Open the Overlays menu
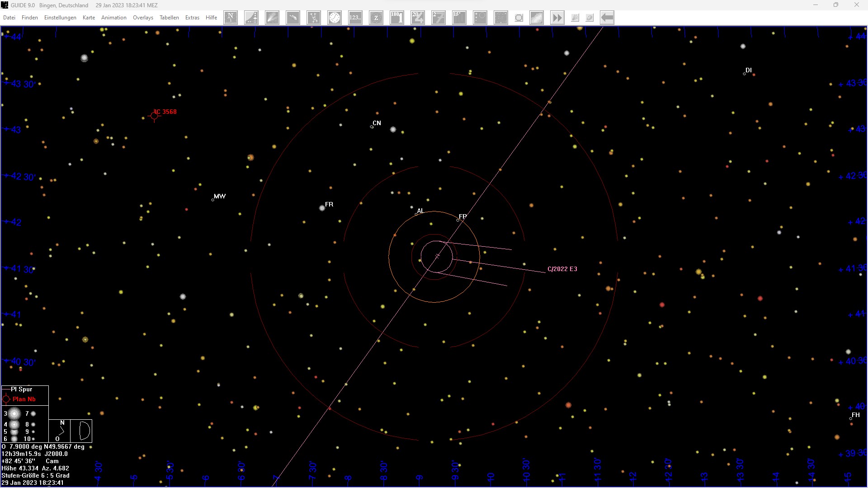Image resolution: width=868 pixels, height=488 pixels. pyautogui.click(x=143, y=18)
